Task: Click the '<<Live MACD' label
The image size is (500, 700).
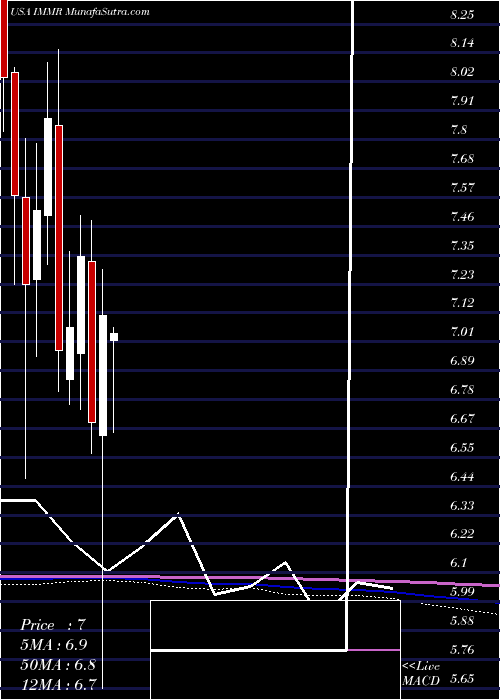Action: pos(421,674)
